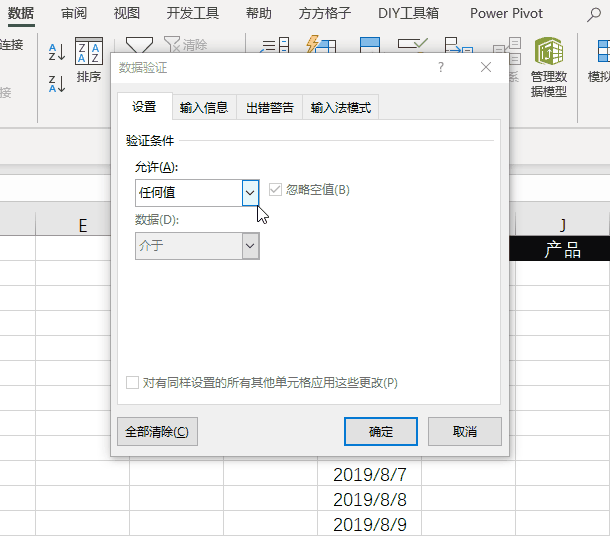Open the 数据 ribbon tab
This screenshot has height=536, width=610.
(21, 14)
